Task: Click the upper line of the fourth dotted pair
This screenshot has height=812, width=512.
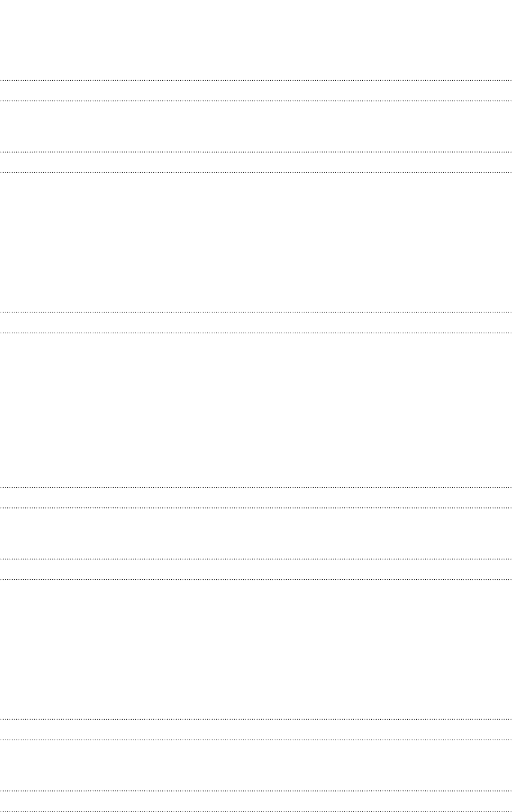Action: 256,488
